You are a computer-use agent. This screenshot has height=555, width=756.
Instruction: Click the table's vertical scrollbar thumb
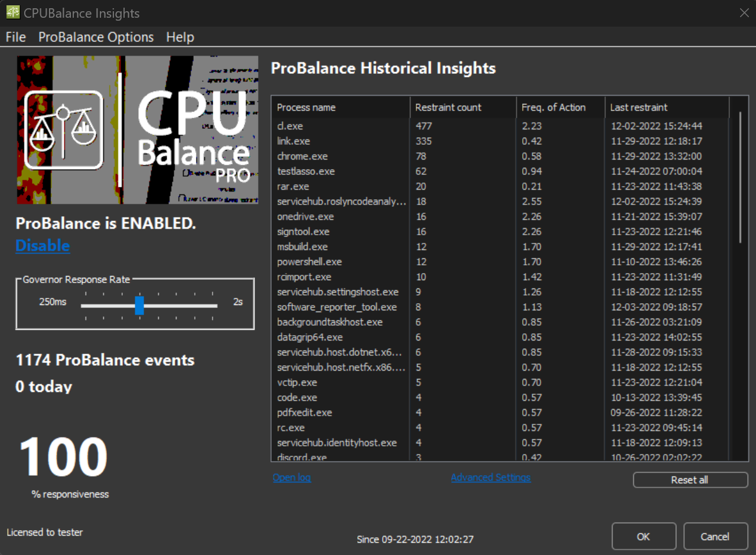click(x=739, y=177)
